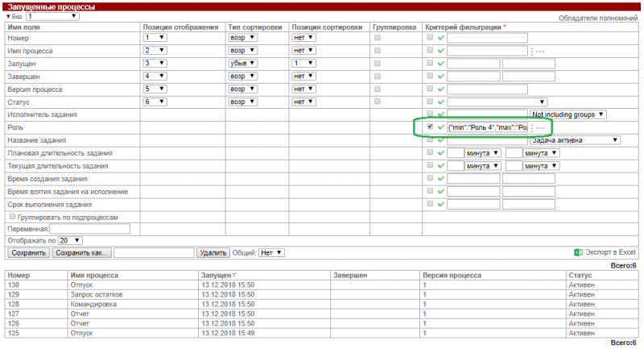Image resolution: width=644 pixels, height=349 pixels.
Task: Click green checkmark in the Номер filter row
Action: [x=441, y=38]
